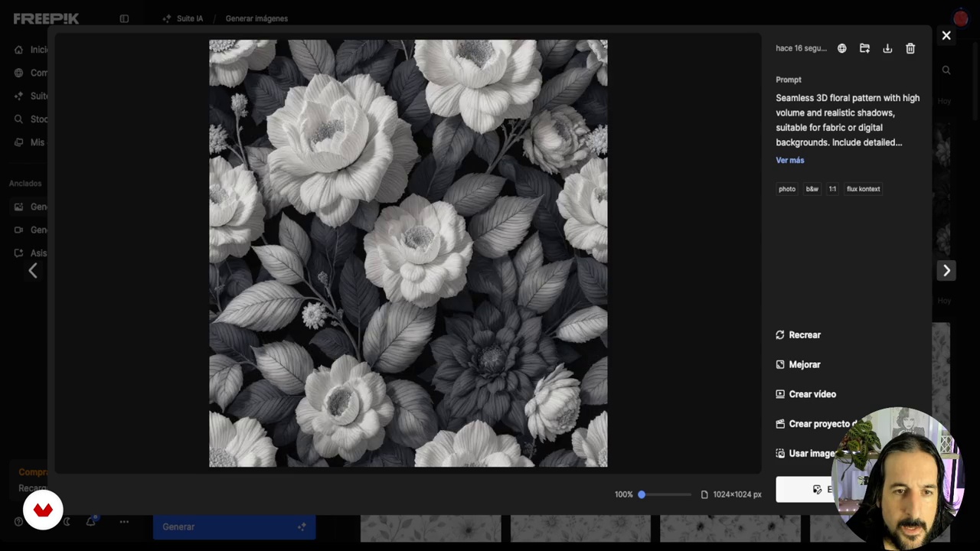This screenshot has height=551, width=980.
Task: Click the flux kontext tag
Action: 863,189
